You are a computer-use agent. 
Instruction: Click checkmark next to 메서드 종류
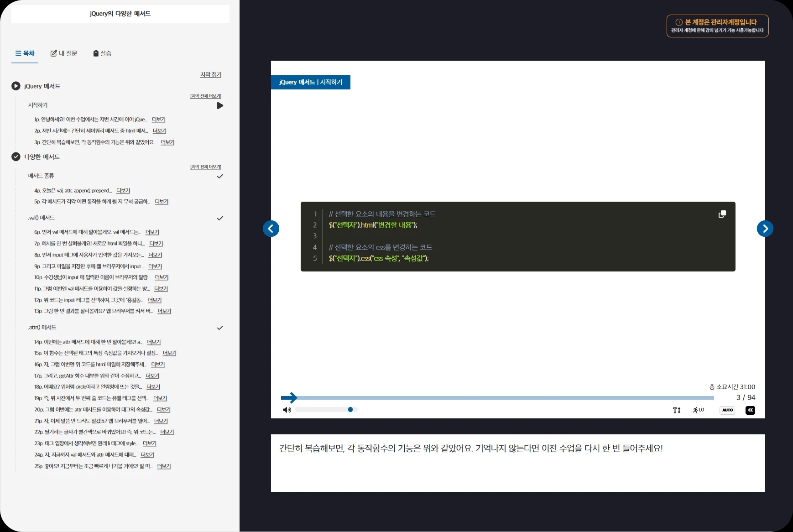click(220, 176)
